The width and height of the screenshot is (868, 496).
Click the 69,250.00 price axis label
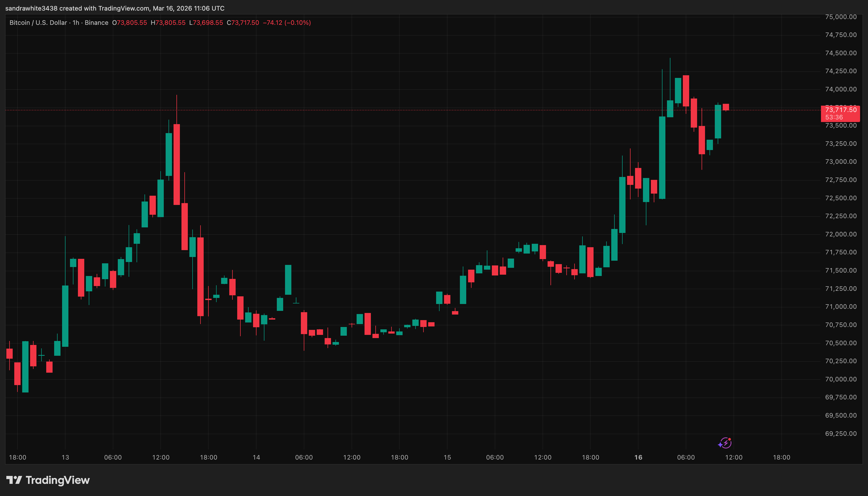pos(841,433)
